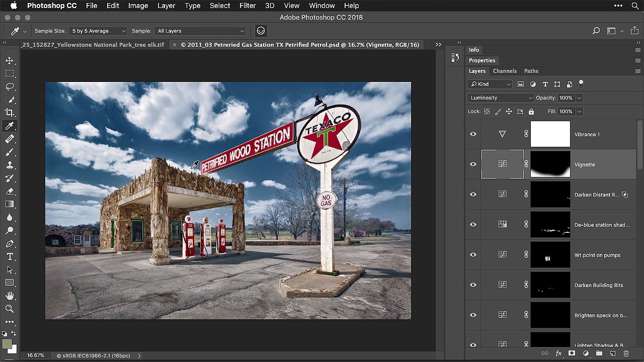The width and height of the screenshot is (644, 362).
Task: Click the swap foreground/background colors icon
Action: (14, 334)
